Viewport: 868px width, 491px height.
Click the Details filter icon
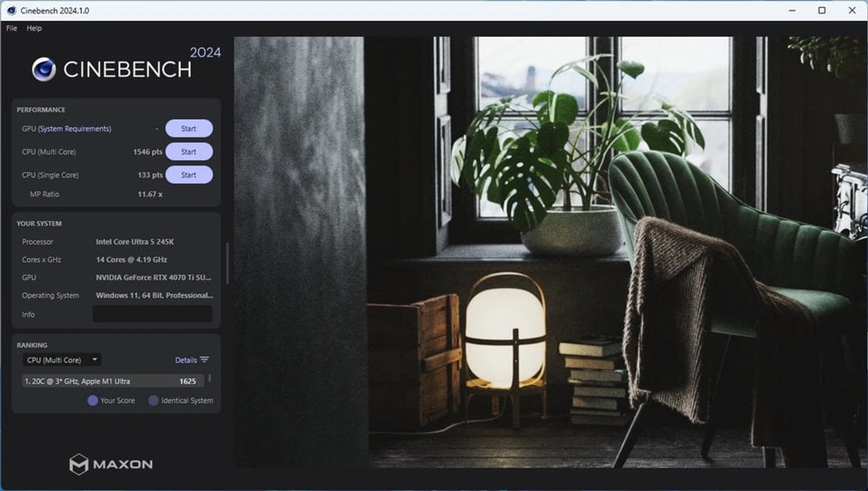(204, 360)
